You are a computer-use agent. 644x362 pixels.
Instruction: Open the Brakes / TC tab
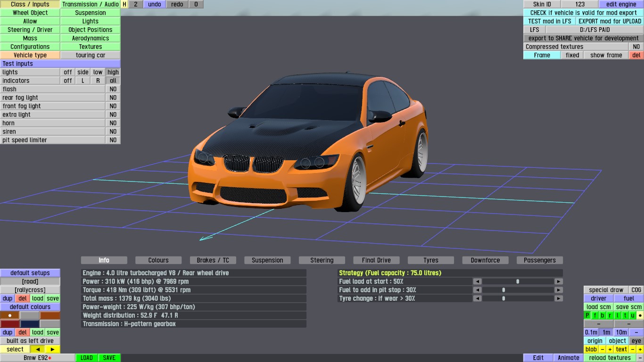[213, 260]
